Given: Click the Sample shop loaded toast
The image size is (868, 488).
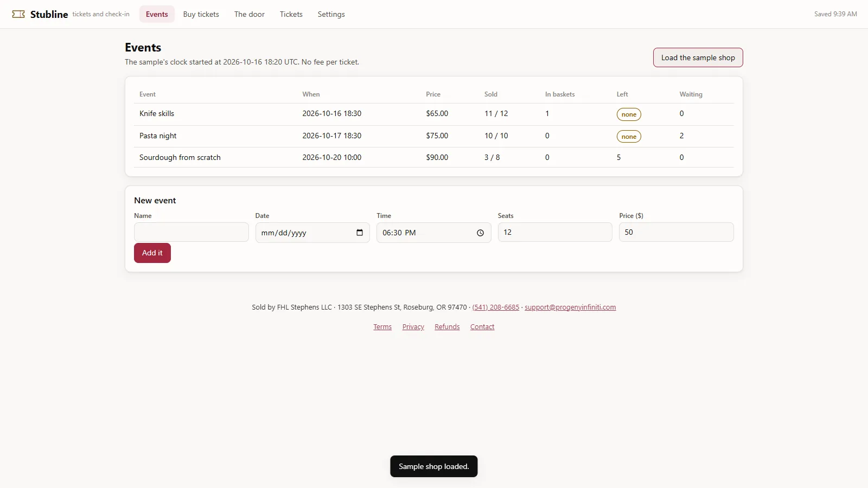Looking at the screenshot, I should pos(434,466).
